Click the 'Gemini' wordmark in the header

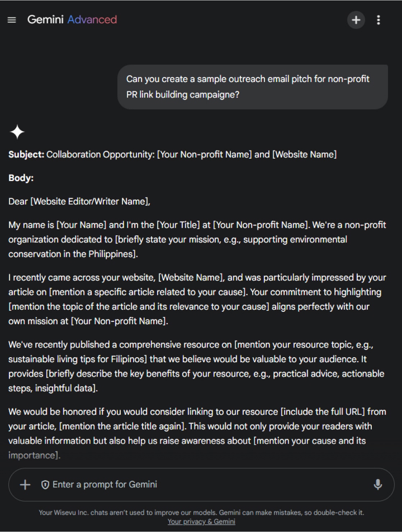tap(45, 19)
